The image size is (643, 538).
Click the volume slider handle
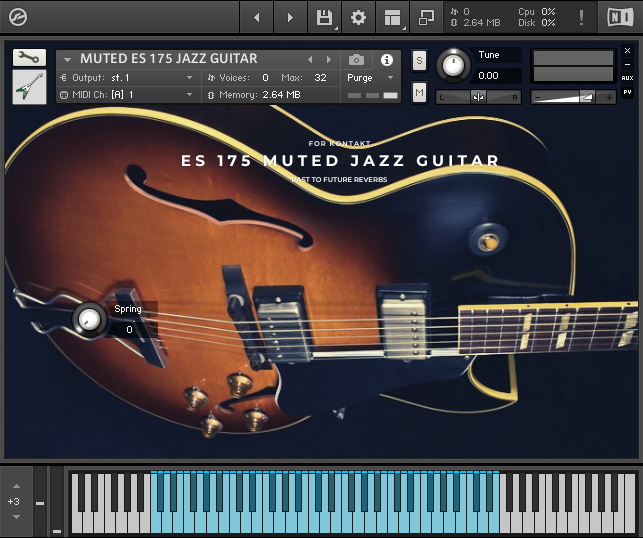(586, 97)
